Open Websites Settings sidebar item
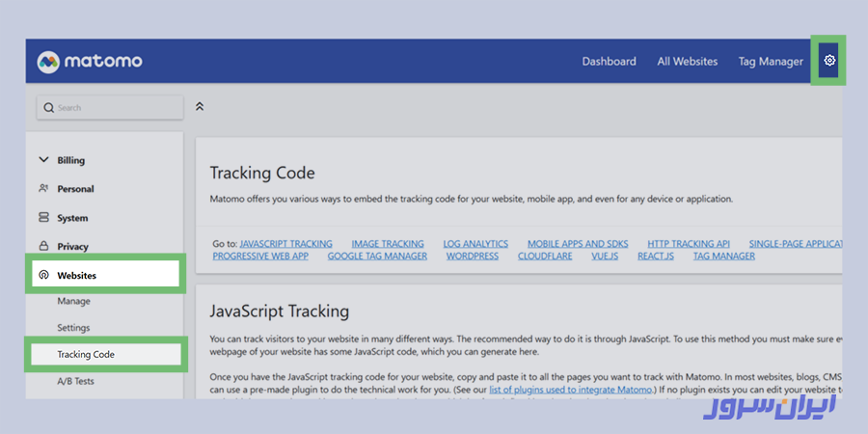Image resolution: width=868 pixels, height=434 pixels. (74, 328)
